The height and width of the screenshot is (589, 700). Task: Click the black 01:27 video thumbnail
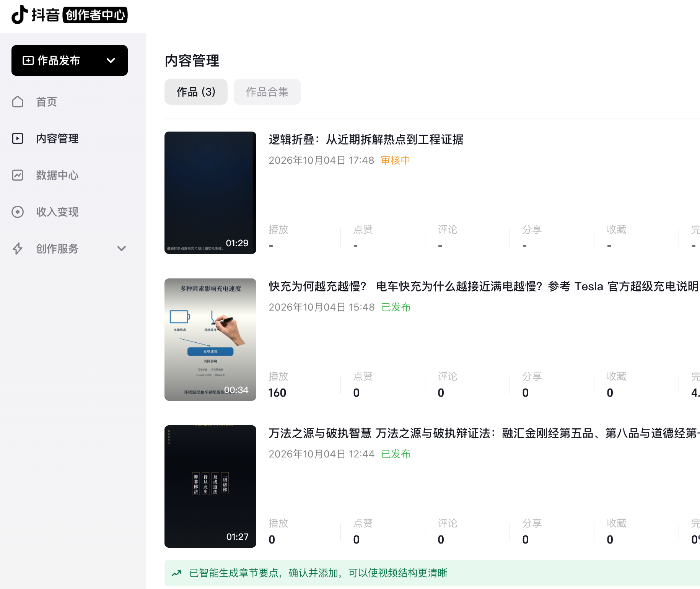click(210, 486)
